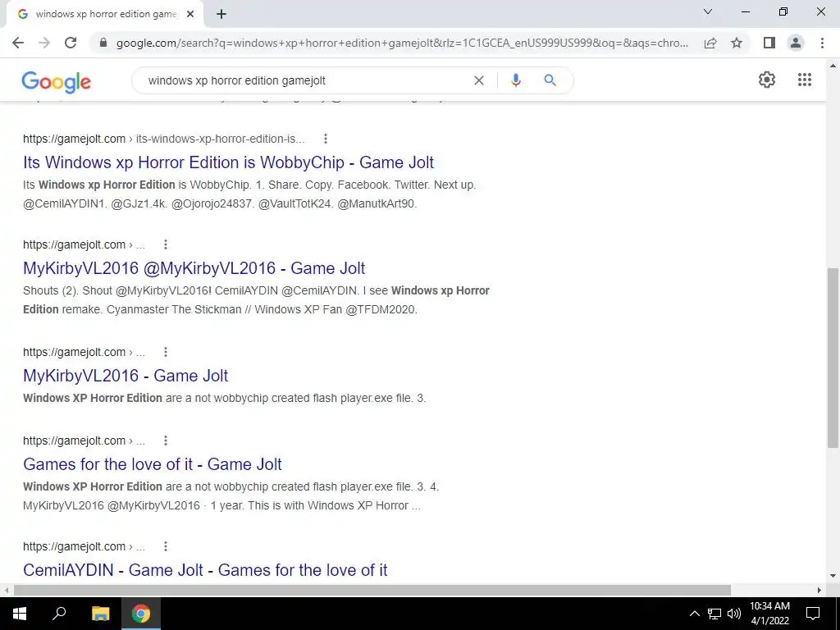Search by voice microphone

[x=515, y=80]
